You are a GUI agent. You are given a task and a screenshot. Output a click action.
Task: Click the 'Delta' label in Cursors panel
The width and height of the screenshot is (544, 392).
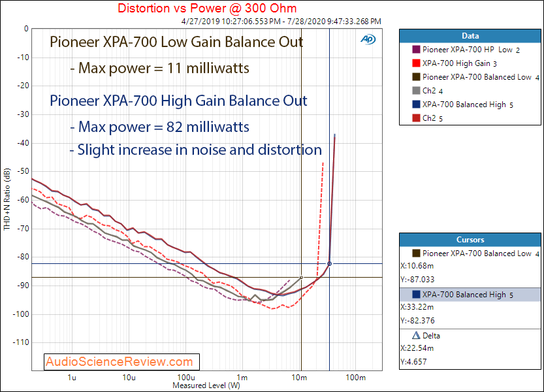431,336
